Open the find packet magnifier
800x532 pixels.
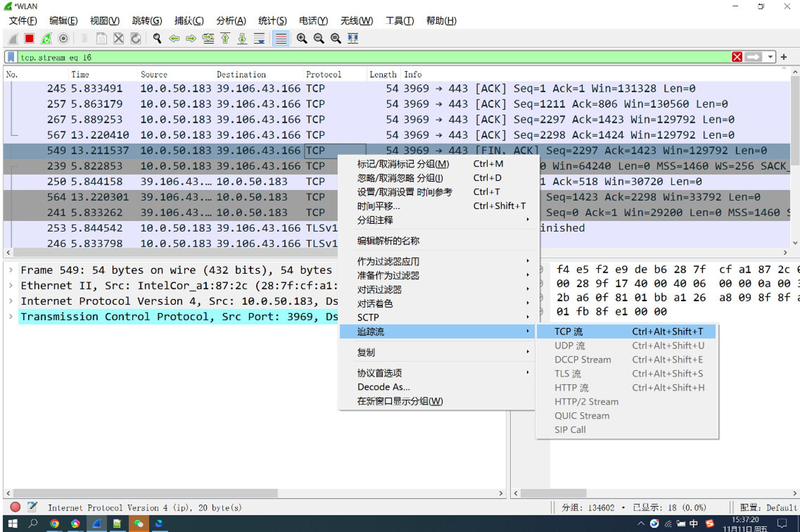point(157,38)
